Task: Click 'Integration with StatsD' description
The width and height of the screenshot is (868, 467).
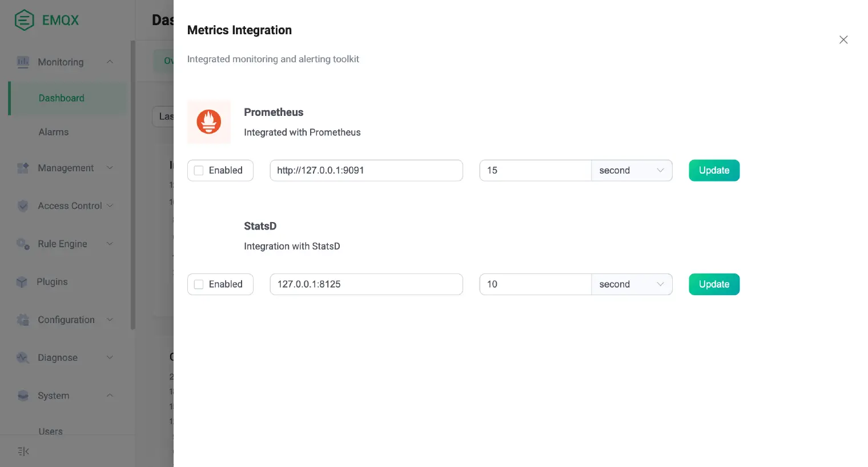Action: pyautogui.click(x=292, y=246)
